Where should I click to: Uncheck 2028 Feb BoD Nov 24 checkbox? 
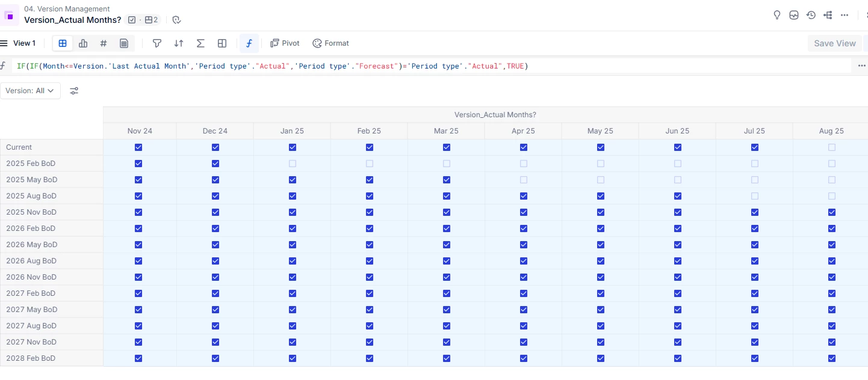point(138,358)
